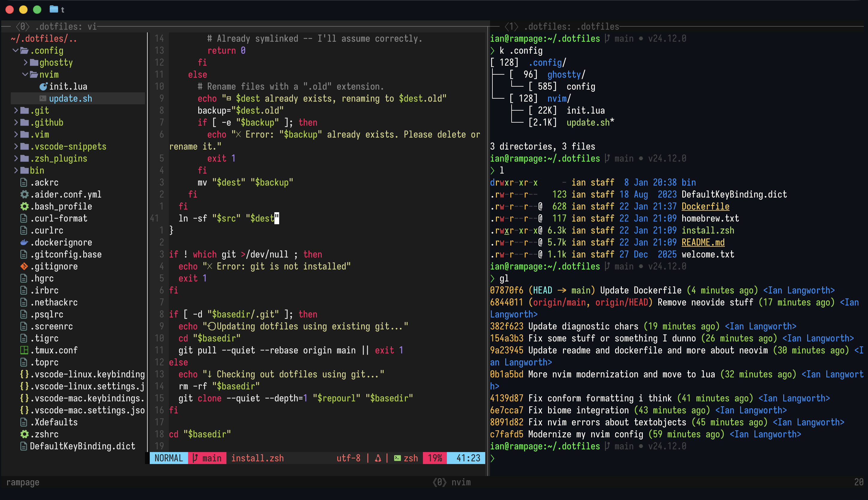
Task: Select the orange git icon next to .gitignore
Action: click(x=24, y=266)
